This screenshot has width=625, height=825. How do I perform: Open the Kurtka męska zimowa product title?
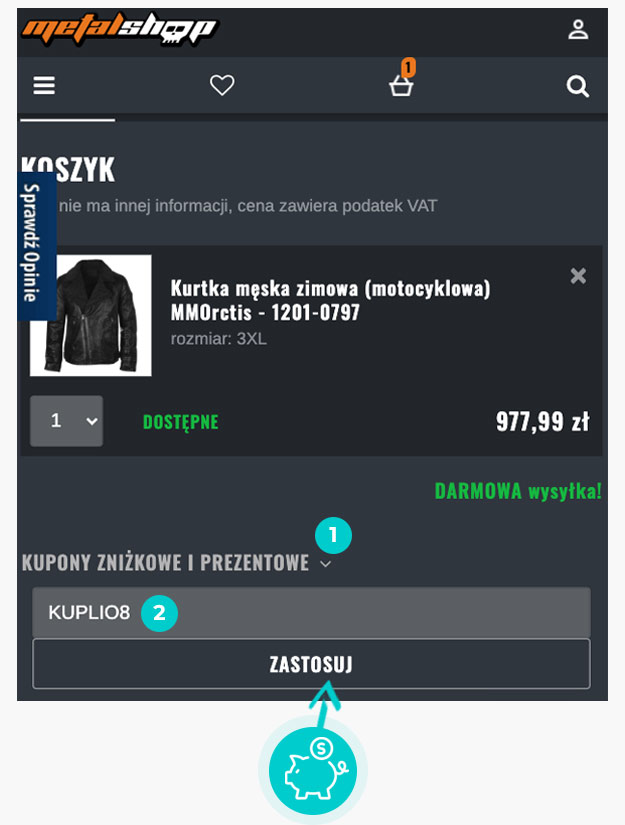click(330, 300)
